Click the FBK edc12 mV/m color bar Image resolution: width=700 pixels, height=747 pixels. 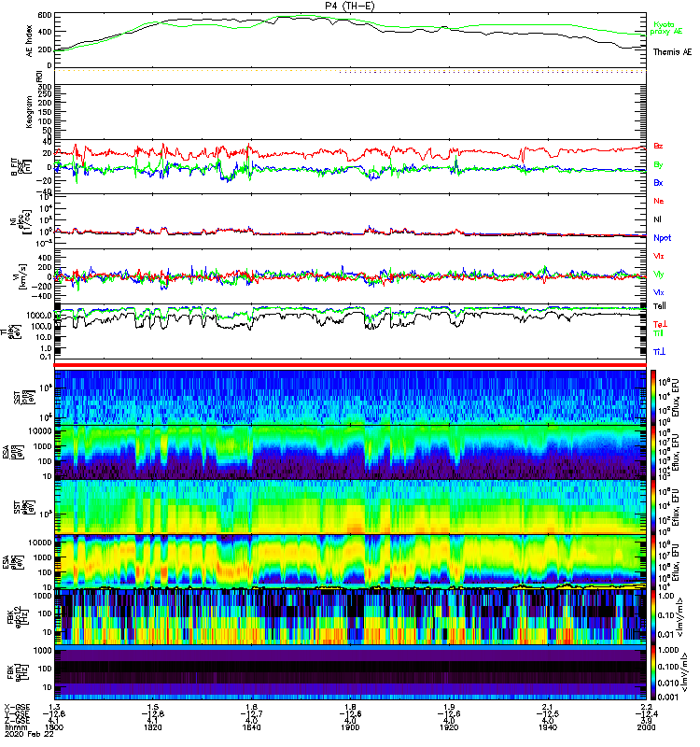pos(654,617)
